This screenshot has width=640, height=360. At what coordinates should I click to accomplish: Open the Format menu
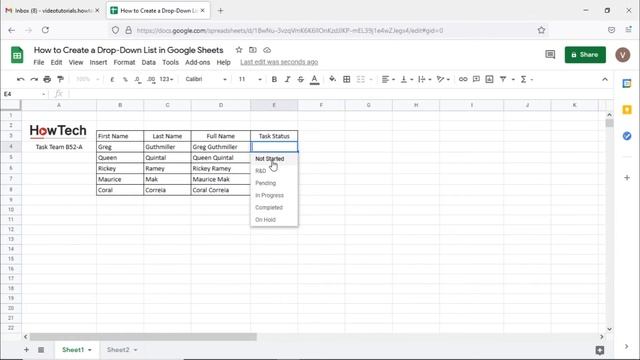[124, 62]
